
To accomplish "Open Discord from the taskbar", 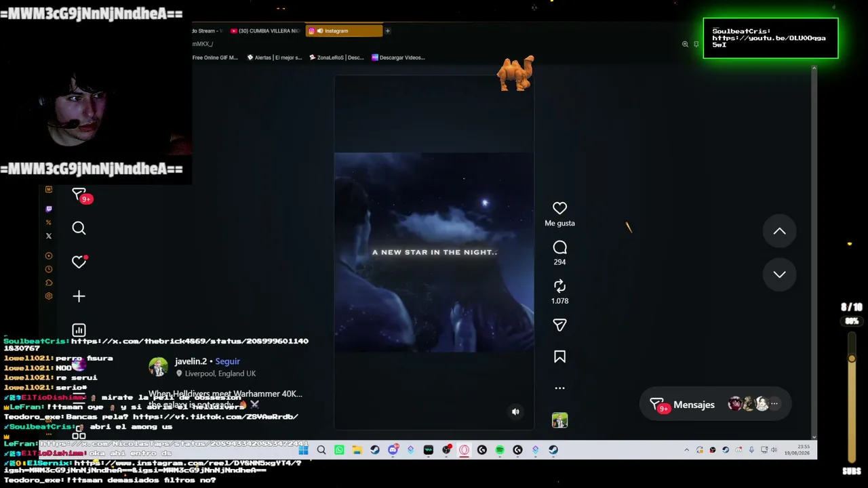I will (x=393, y=450).
